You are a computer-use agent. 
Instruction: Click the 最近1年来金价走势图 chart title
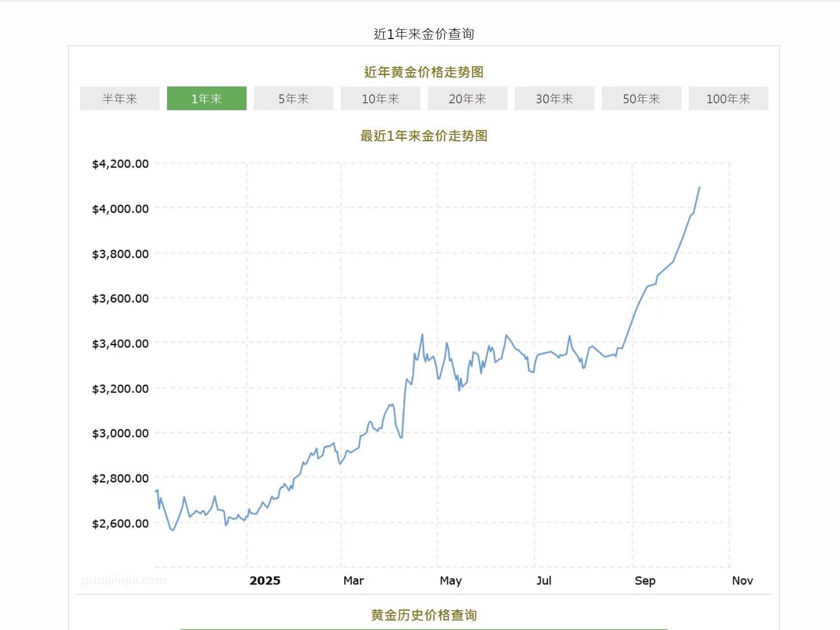424,136
